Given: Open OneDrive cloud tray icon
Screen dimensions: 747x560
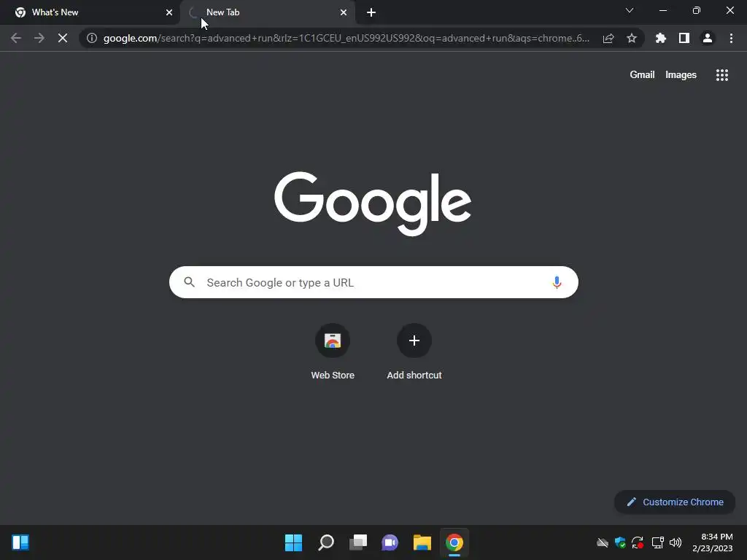Looking at the screenshot, I should pos(603,542).
